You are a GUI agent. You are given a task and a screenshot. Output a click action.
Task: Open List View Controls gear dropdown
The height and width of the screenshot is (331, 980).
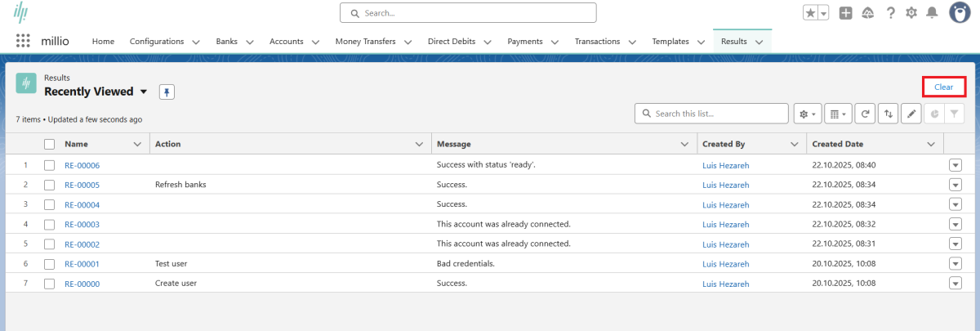pos(807,114)
